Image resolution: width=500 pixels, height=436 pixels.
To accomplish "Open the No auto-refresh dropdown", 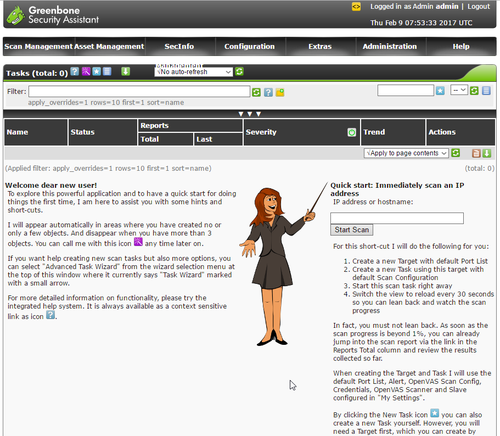I will tap(193, 72).
